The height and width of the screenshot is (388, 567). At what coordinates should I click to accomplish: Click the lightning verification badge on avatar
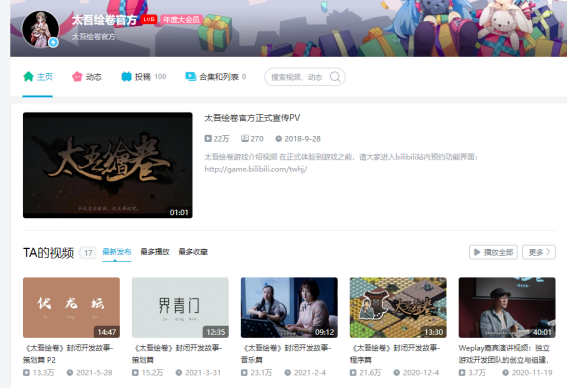54,42
